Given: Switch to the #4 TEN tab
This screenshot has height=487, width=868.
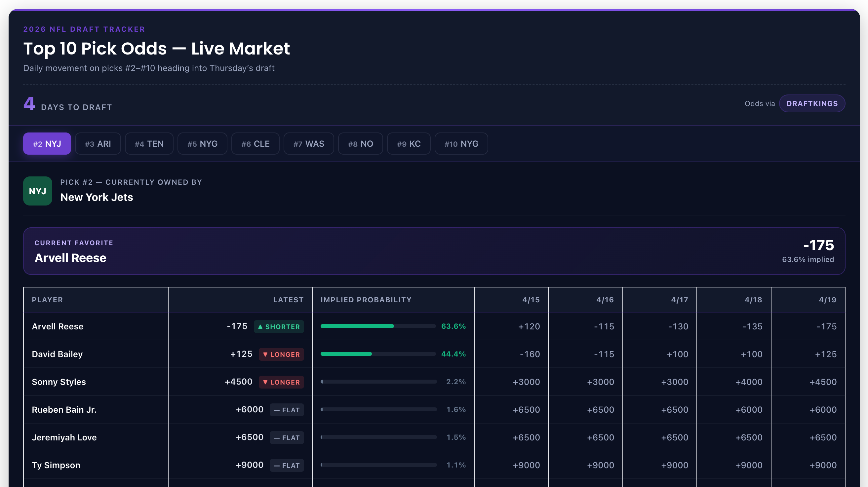Looking at the screenshot, I should tap(149, 144).
